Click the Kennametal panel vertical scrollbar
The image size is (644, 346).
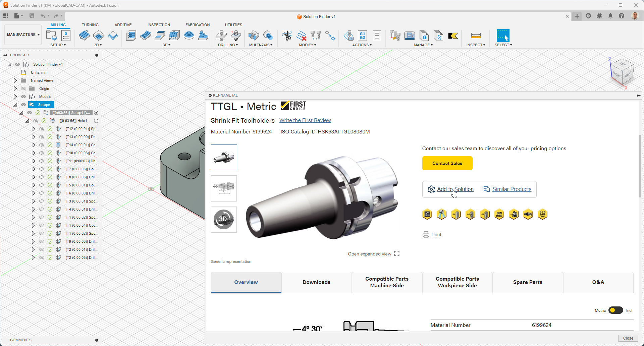(640, 166)
